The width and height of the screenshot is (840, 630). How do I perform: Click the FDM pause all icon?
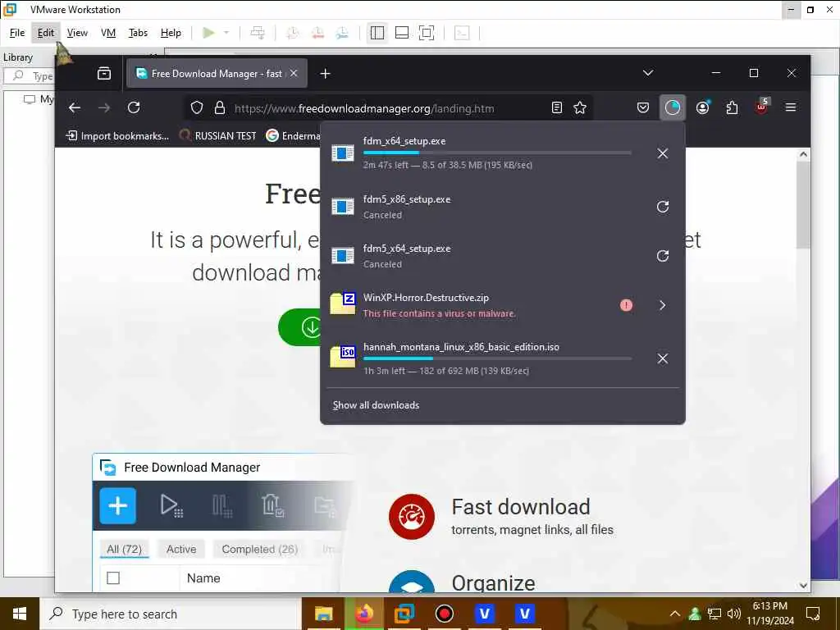point(221,505)
